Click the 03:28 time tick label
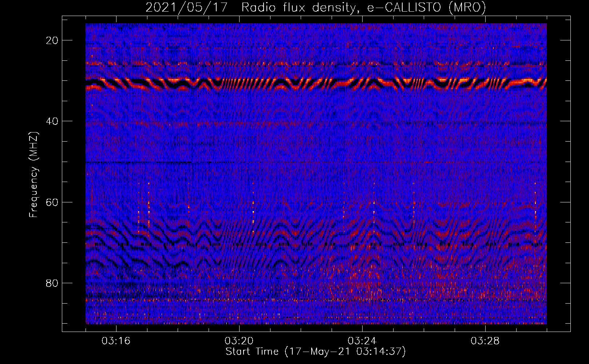This screenshot has height=364, width=589. click(485, 341)
